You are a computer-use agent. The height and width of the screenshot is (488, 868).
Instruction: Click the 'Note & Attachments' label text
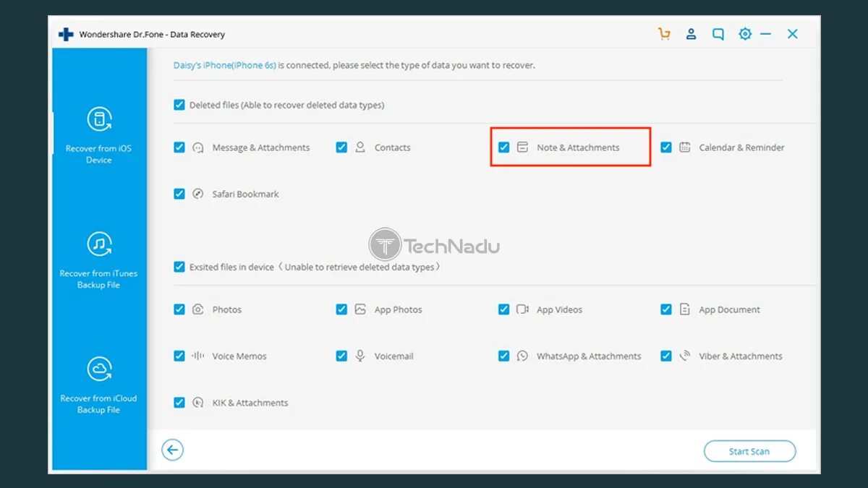(578, 147)
